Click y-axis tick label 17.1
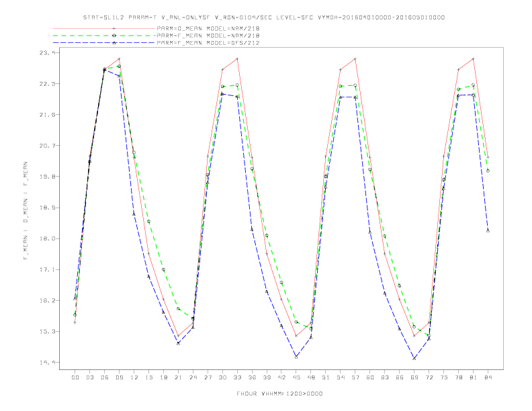 point(46,269)
